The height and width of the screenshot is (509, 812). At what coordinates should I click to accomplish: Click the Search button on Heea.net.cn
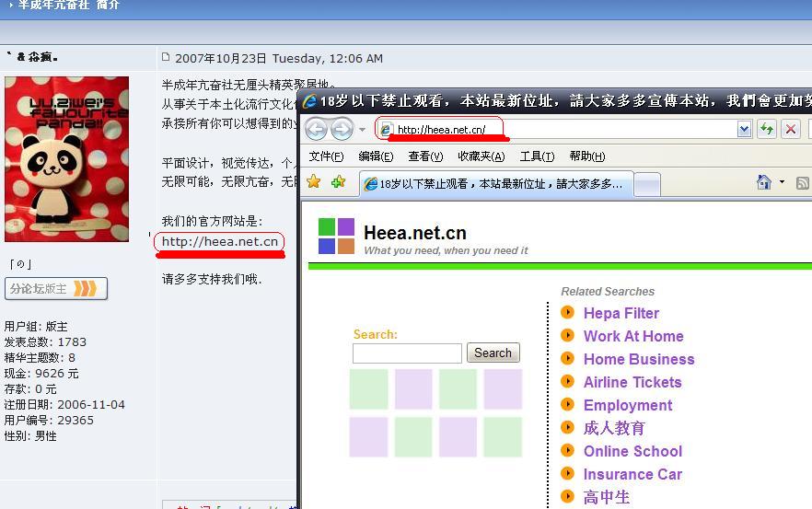493,353
